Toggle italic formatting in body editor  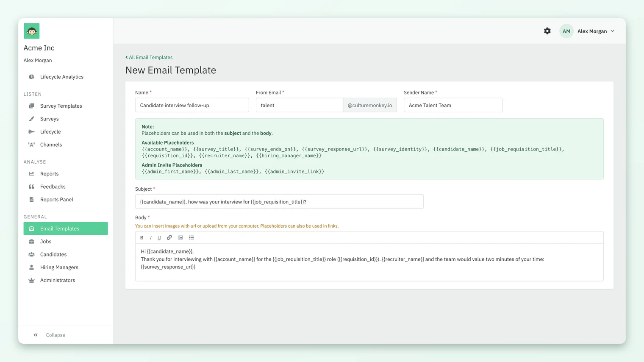[x=150, y=238]
